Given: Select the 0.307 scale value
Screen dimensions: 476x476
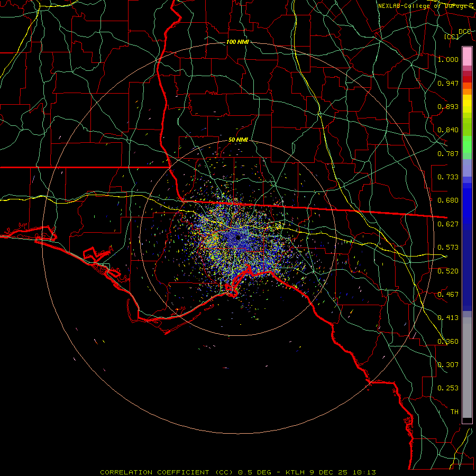Looking at the screenshot, I should [448, 365].
